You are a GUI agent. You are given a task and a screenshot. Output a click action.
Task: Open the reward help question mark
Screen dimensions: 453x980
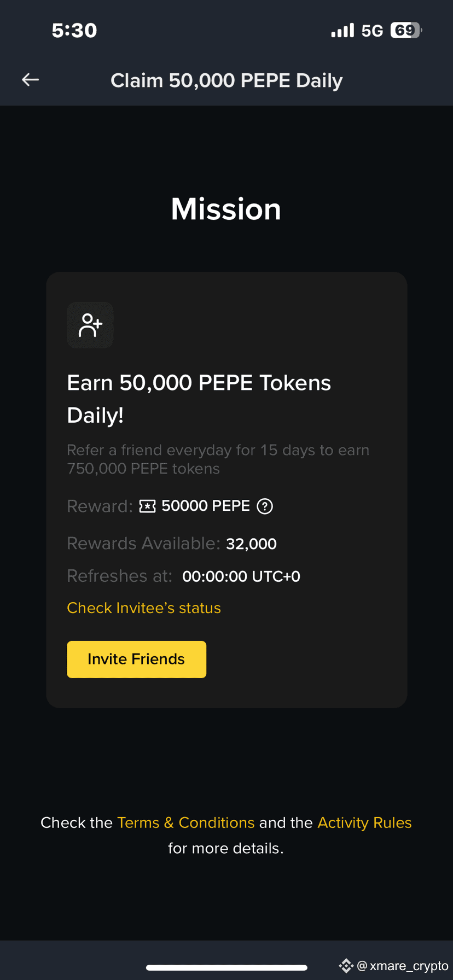(x=265, y=506)
